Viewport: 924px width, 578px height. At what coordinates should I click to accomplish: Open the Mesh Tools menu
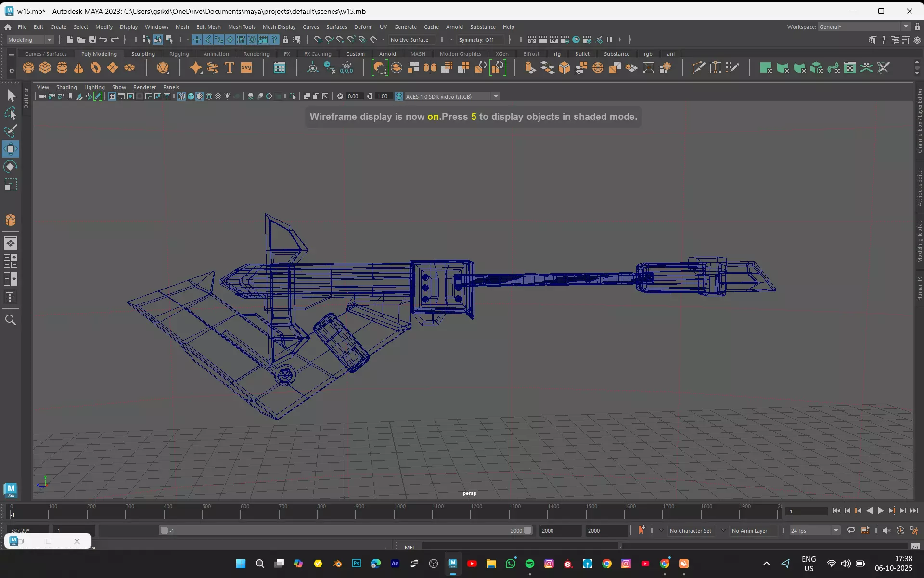click(x=242, y=27)
